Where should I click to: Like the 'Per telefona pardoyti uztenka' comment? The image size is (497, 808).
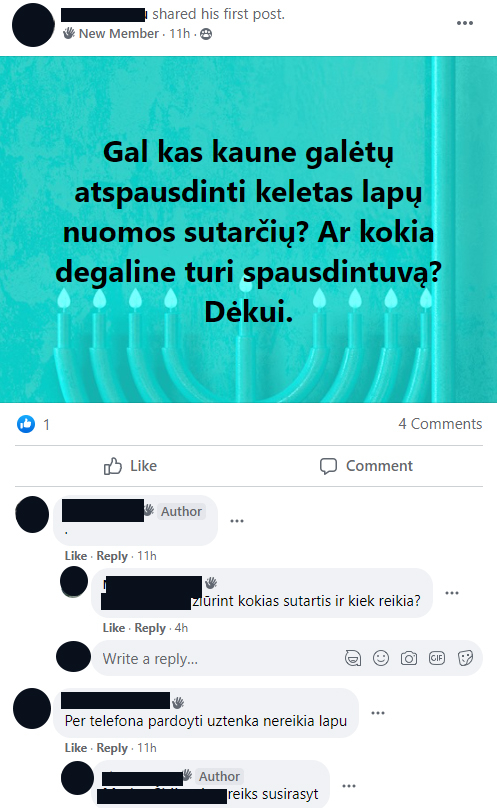pos(76,748)
